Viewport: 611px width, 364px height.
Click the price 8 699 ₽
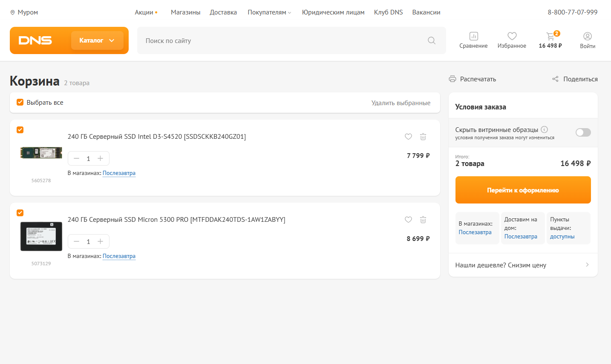tap(418, 239)
